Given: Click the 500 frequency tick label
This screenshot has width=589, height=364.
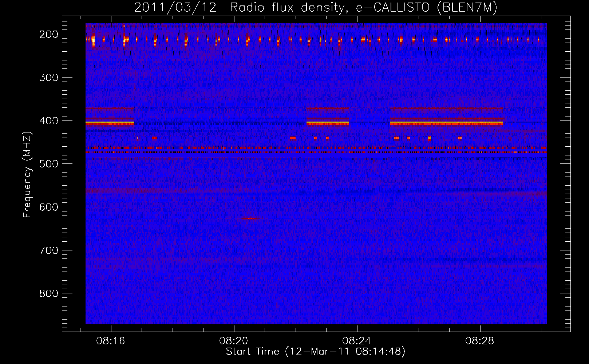Looking at the screenshot, I should [49, 164].
